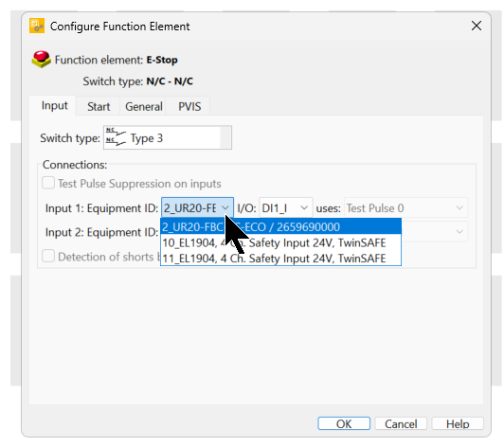Screen dimensions: 504x447
Task: Close the Configure Function Element dialog
Action: tap(477, 26)
